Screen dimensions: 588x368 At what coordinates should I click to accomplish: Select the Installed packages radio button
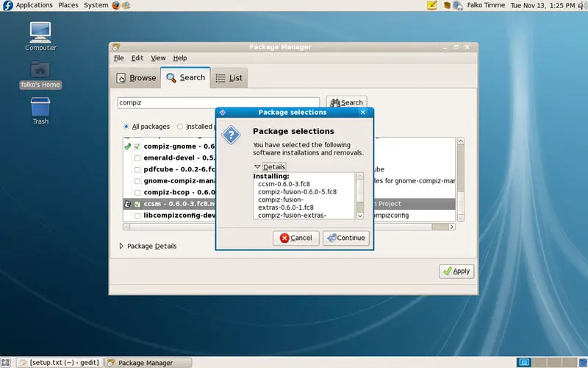[x=180, y=127]
